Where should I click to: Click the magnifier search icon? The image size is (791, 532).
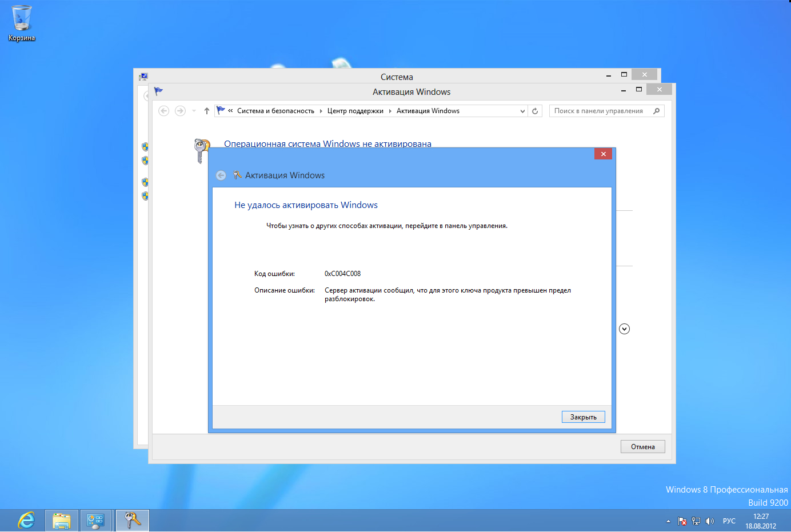[x=657, y=111]
